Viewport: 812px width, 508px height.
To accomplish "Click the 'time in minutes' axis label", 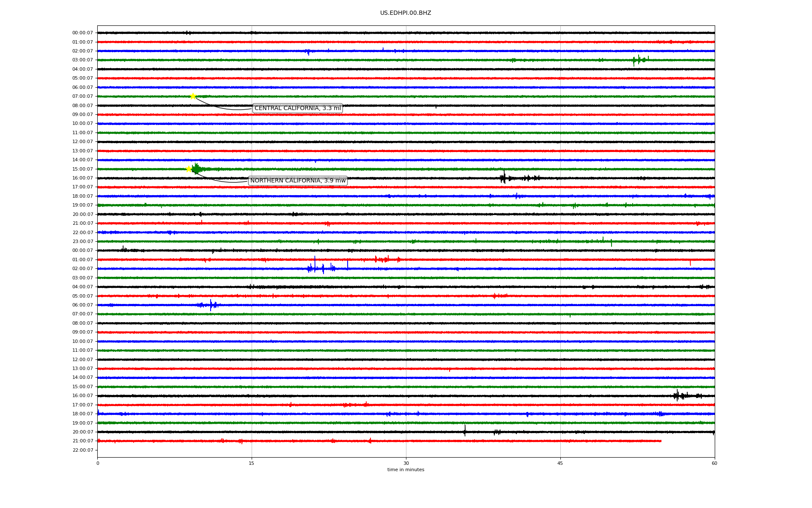I will (x=405, y=470).
